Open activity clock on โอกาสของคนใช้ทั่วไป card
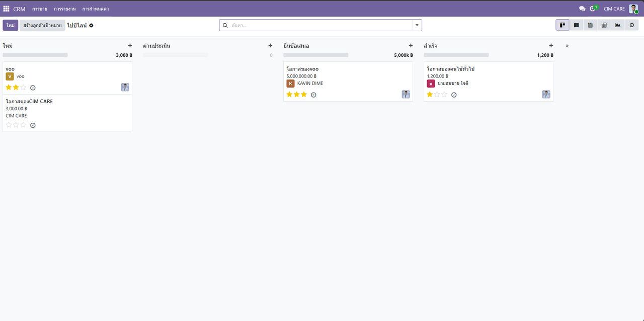The image size is (644, 321). [454, 95]
